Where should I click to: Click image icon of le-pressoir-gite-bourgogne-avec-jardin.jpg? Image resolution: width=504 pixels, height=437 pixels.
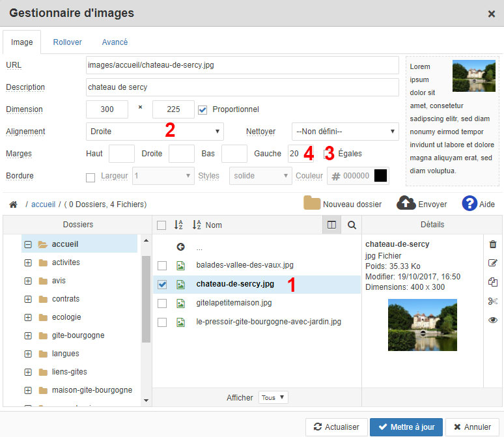click(180, 322)
